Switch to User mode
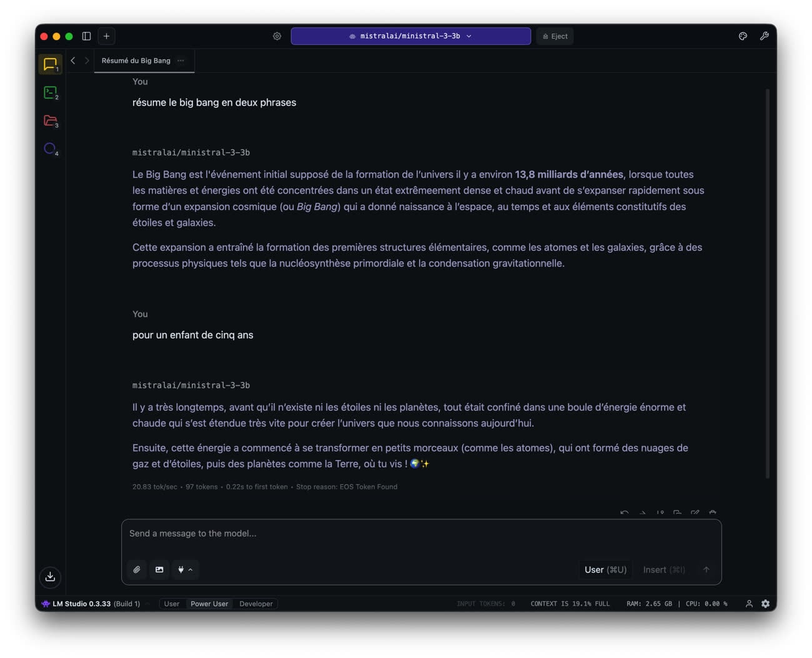812x658 pixels. click(171, 604)
